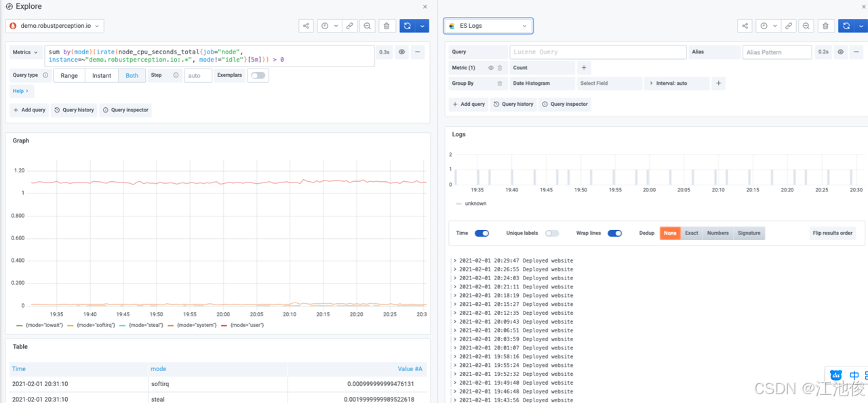Open refresh interval dropdown in ES Logs pane
Screen dimensions: 868x403
point(861,26)
